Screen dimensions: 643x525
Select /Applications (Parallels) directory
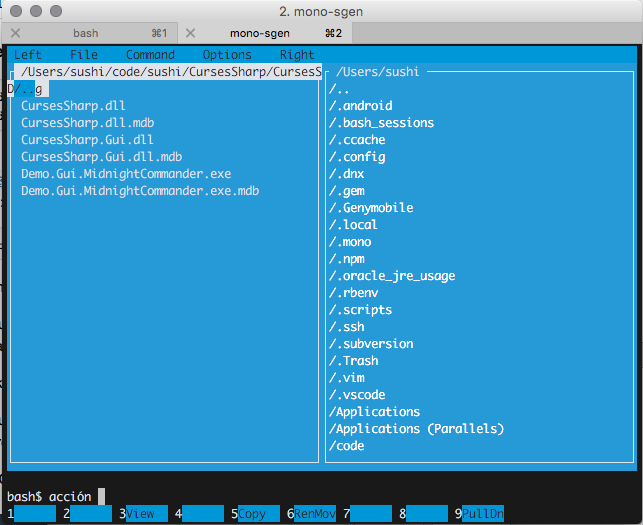click(416, 429)
